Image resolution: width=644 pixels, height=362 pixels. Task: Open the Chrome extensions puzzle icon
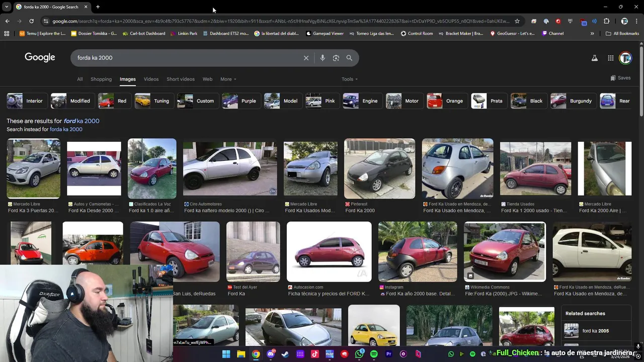pos(606,21)
